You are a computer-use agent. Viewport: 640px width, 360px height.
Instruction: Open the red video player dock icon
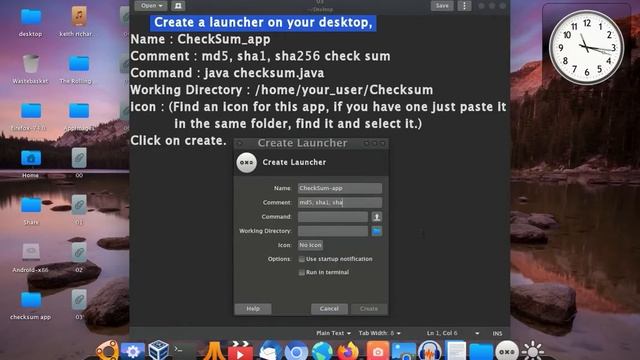[x=240, y=351]
